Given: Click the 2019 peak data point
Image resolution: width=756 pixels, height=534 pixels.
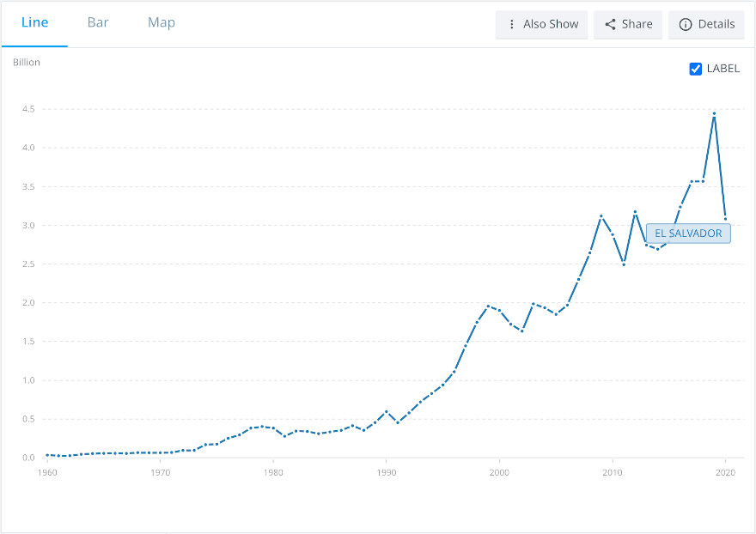Looking at the screenshot, I should (x=714, y=113).
